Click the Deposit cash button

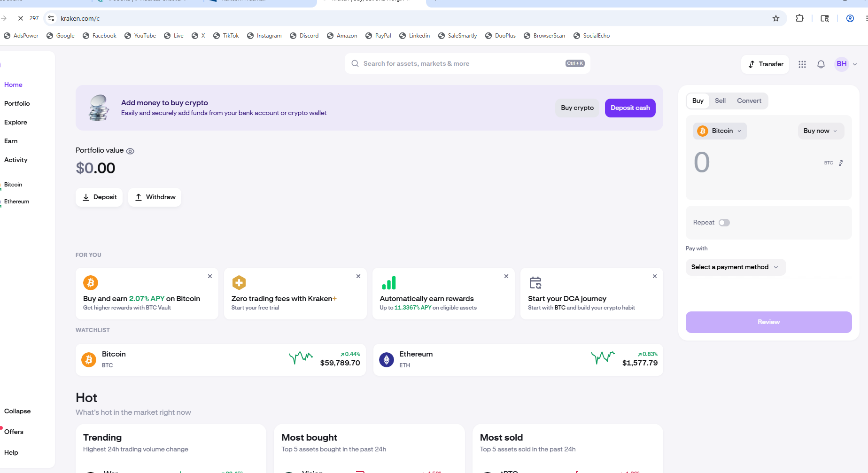pyautogui.click(x=630, y=108)
